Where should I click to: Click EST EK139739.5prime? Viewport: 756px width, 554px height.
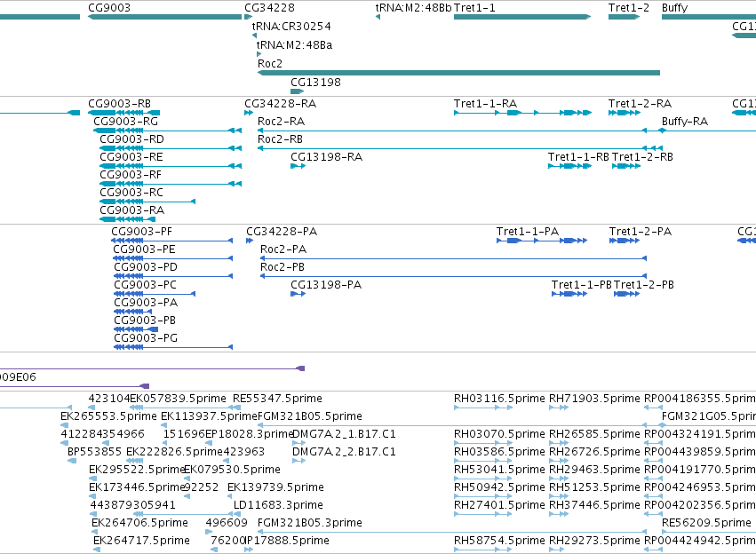pyautogui.click(x=275, y=488)
